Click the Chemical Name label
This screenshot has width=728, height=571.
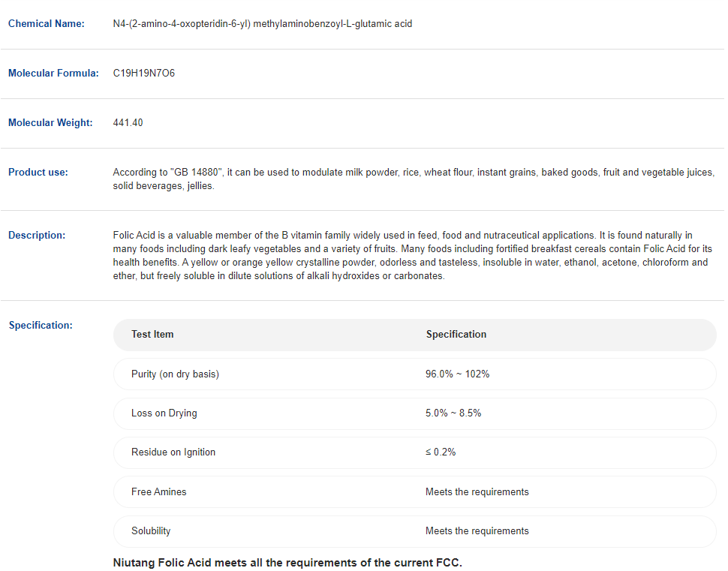click(46, 24)
